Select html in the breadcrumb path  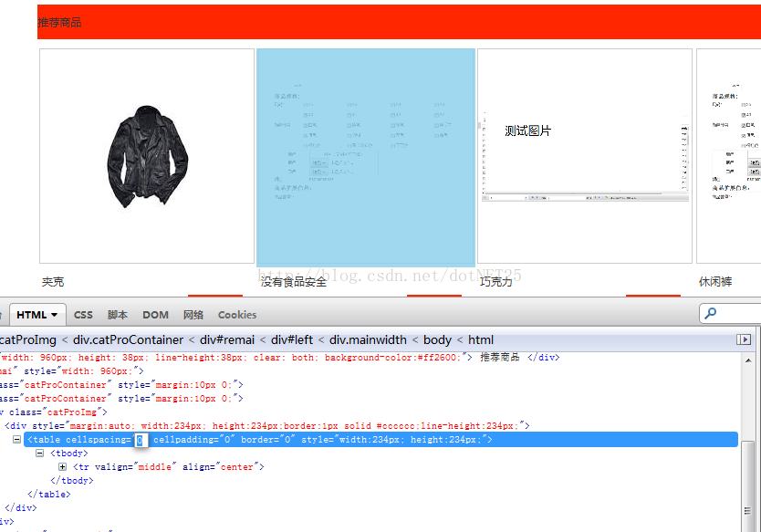[481, 339]
